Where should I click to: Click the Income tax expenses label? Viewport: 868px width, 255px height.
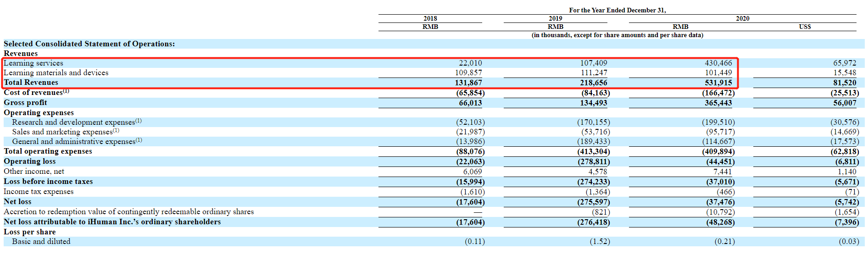[x=39, y=192]
